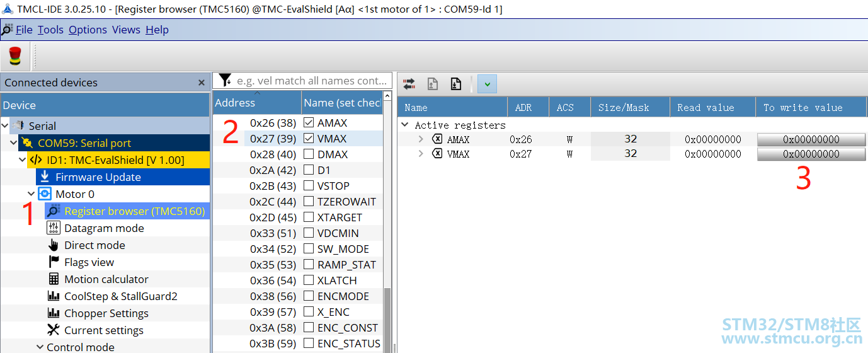Sort by the Address column header
The image size is (868, 353).
(257, 103)
